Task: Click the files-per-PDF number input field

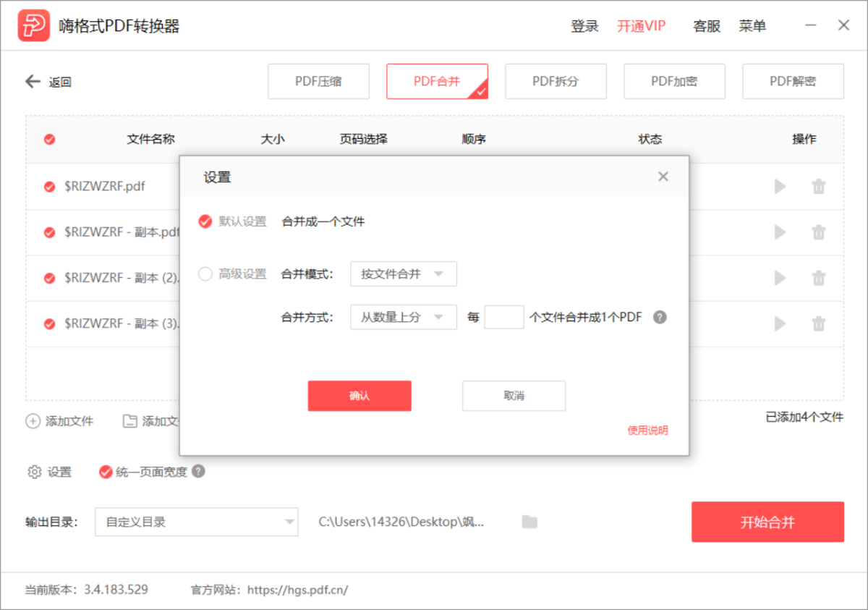Action: [503, 317]
